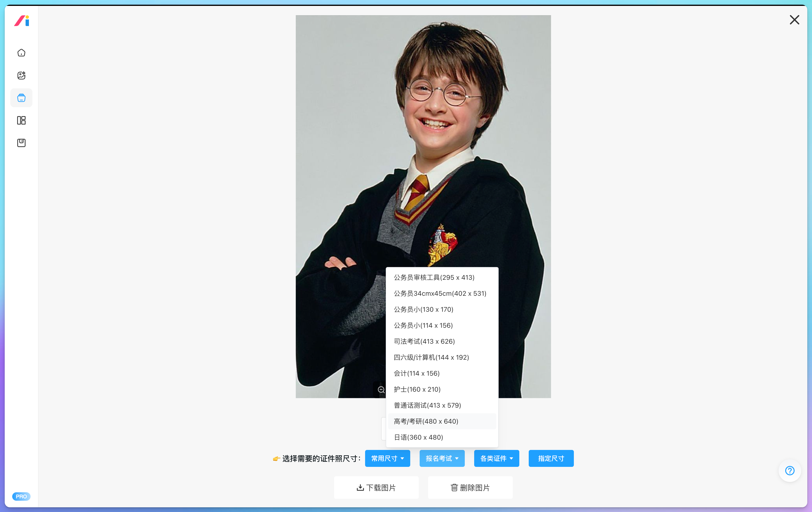Select 四六级/计算机(144 x 192)
Viewport: 812px width, 512px height.
point(442,357)
